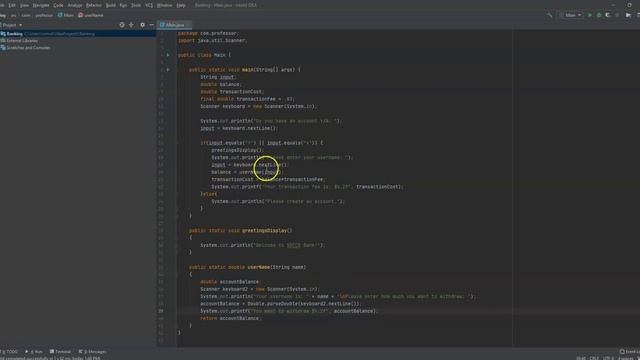
Task: Open the Run tool window tab at bottom
Action: [34, 351]
